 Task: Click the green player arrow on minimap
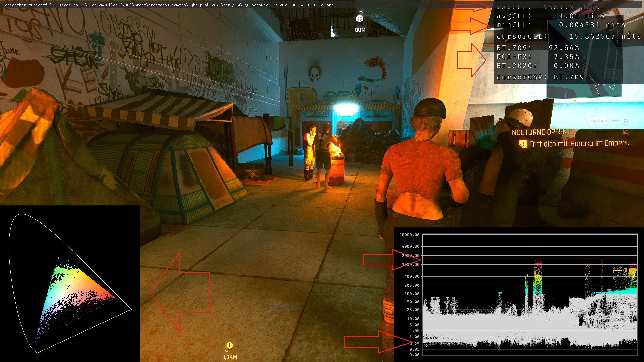[584, 58]
